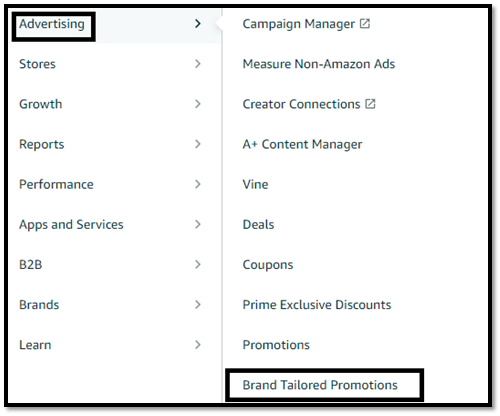Expand the Growth submenu chevron
Image resolution: width=500 pixels, height=416 pixels.
click(198, 104)
